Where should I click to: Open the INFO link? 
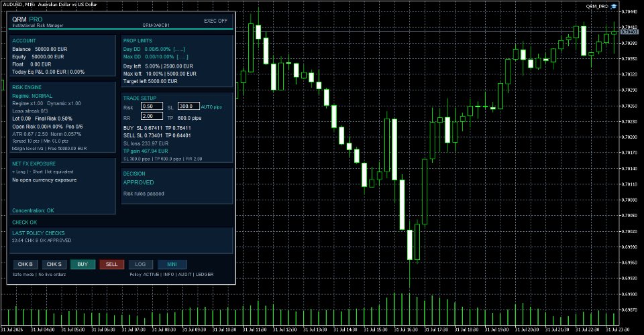click(x=168, y=274)
